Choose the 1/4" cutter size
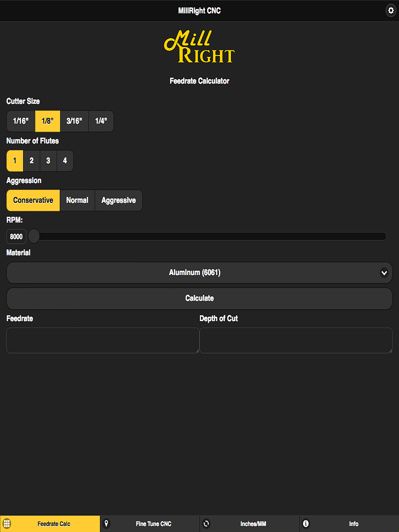 coord(101,121)
